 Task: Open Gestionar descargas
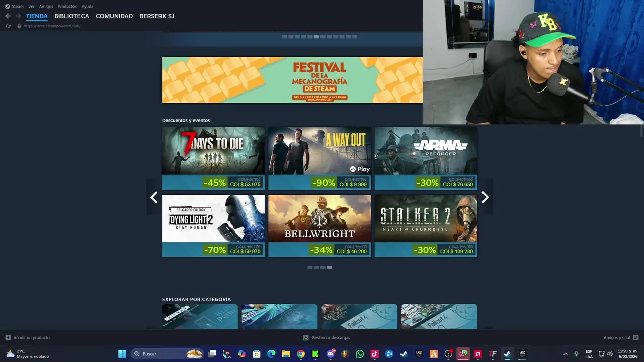331,338
